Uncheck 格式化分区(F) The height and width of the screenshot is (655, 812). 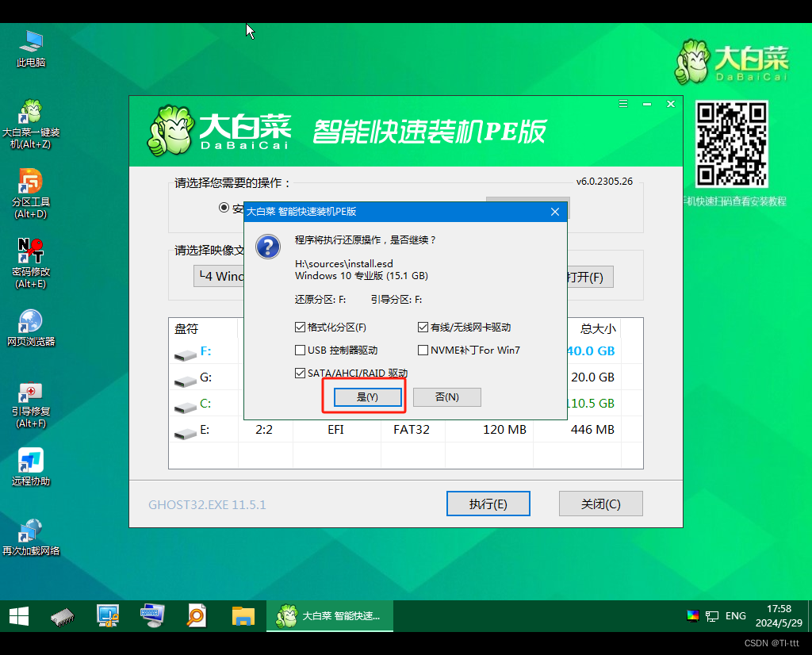pos(300,326)
